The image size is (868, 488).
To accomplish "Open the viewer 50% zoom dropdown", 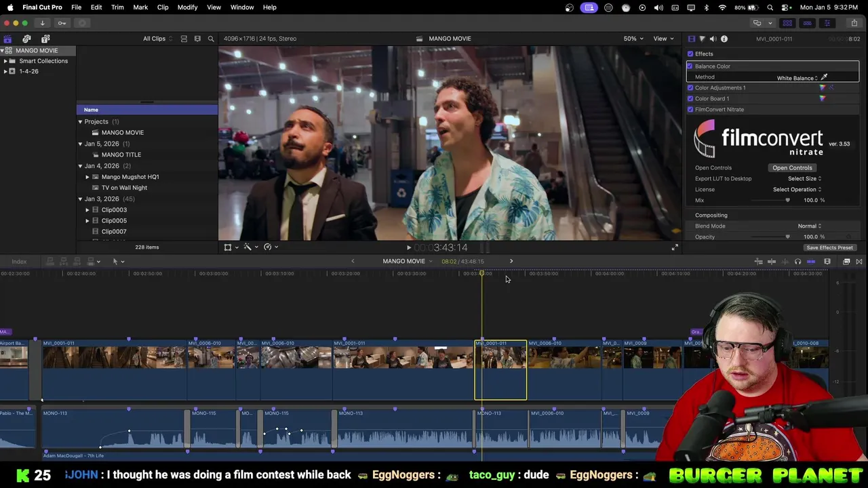I will pyautogui.click(x=633, y=39).
